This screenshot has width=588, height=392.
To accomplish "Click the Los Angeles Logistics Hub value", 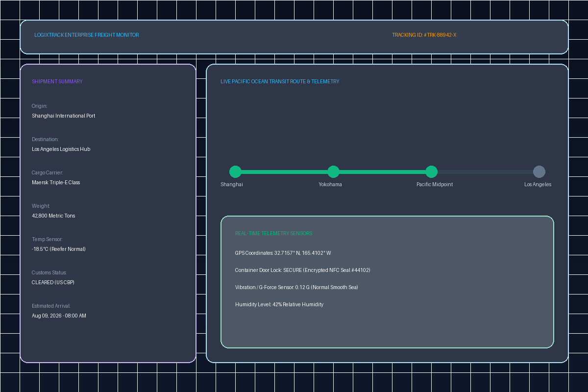I will tap(61, 149).
